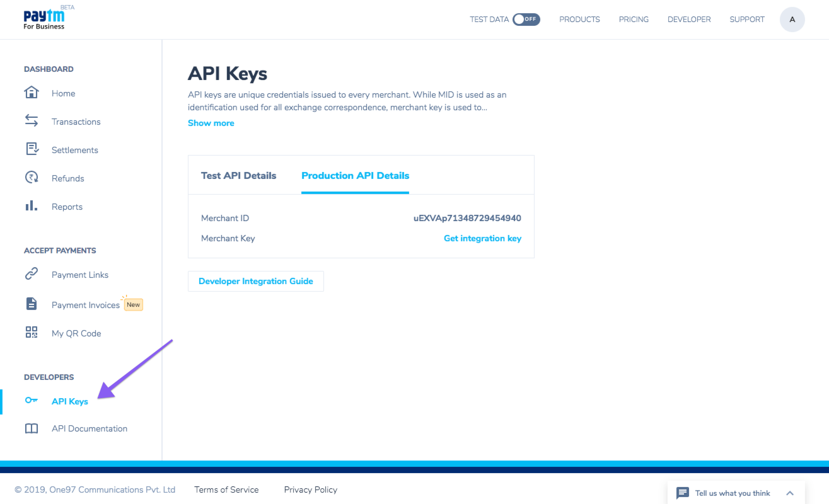Screen dimensions: 829x504
Task: Go to Home in sidebar
Action: [x=63, y=93]
